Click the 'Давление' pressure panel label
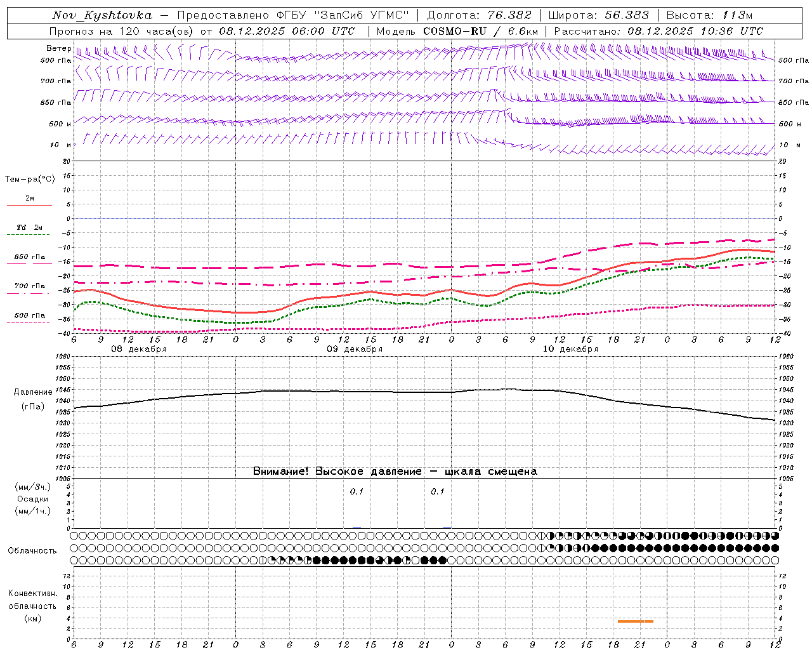This screenshot has height=650, width=812. [33, 392]
